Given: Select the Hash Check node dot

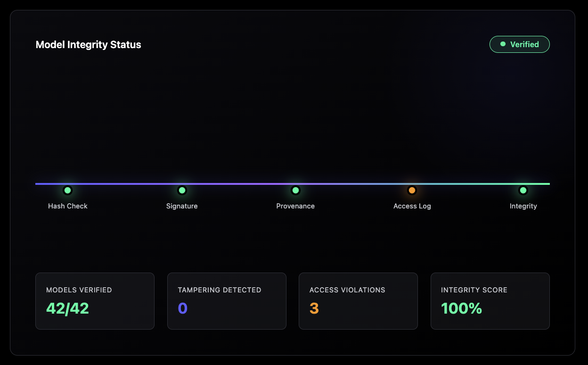Looking at the screenshot, I should tap(67, 191).
